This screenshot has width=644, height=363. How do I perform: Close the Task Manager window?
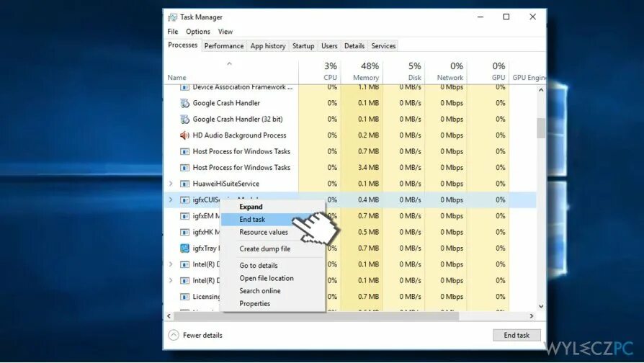(x=532, y=17)
